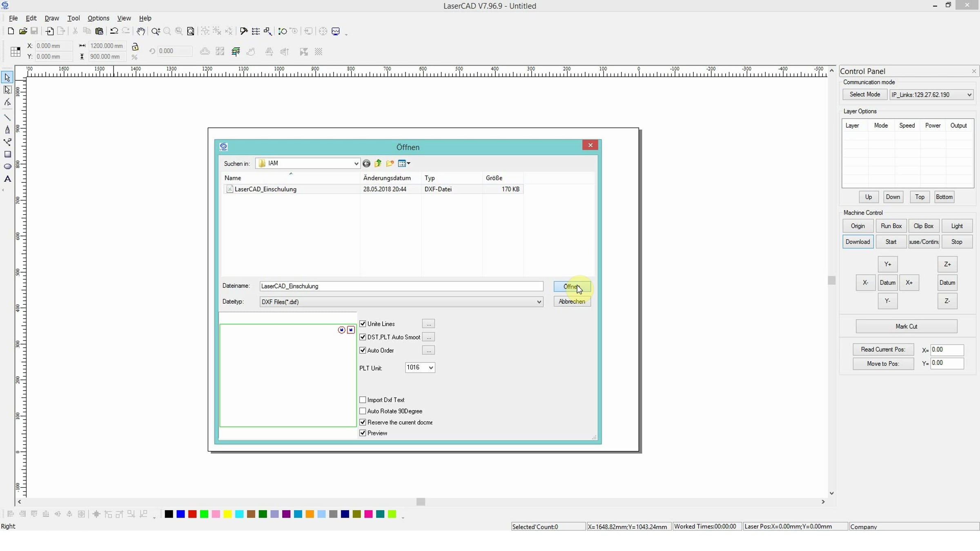Click the hammer options icon in toolbar
The width and height of the screenshot is (980, 551).
[x=244, y=31]
